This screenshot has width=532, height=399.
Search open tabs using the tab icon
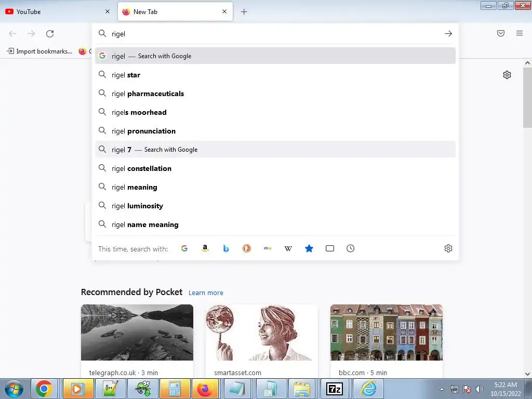(x=330, y=248)
